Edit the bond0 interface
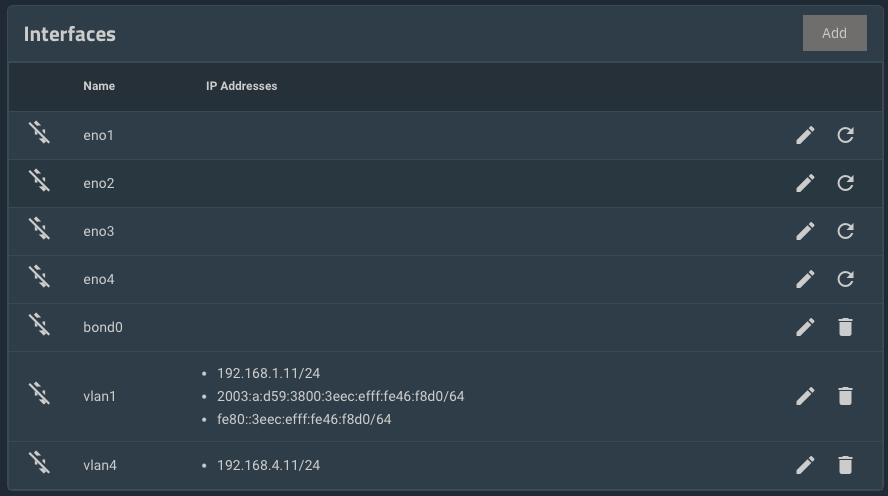Viewport: 888px width, 496px height. 805,327
